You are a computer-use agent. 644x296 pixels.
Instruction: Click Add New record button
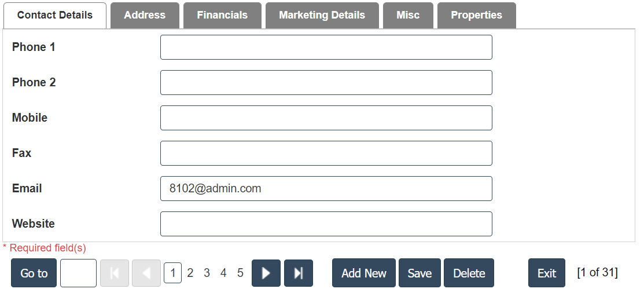tap(364, 273)
